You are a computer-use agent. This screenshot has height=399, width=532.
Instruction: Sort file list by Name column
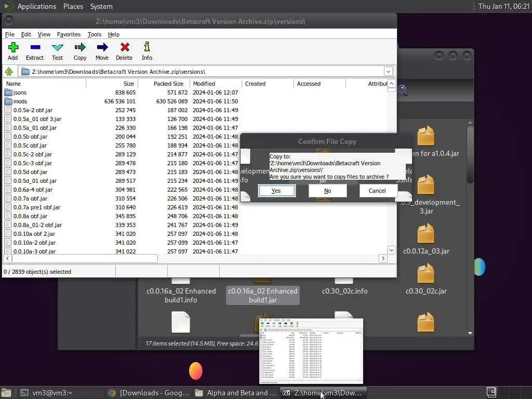click(x=44, y=84)
